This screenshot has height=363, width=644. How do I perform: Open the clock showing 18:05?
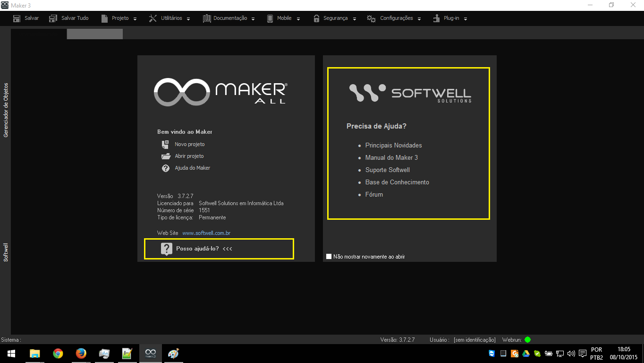624,354
